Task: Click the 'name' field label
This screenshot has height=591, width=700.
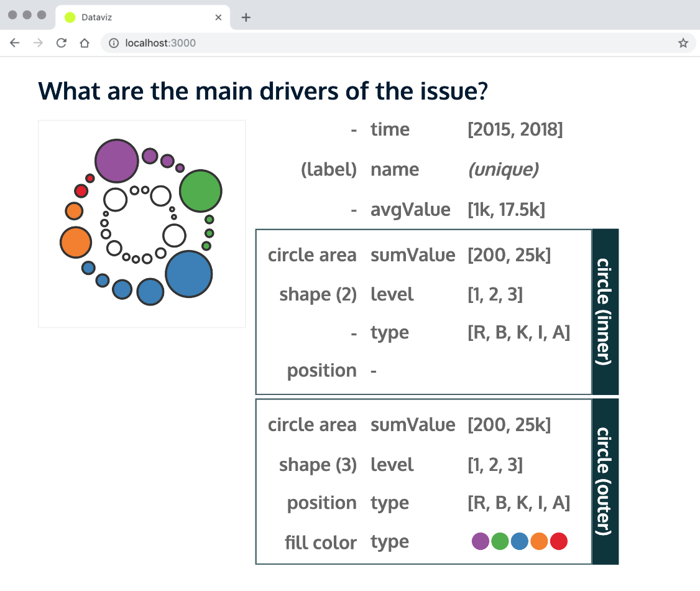Action: [395, 170]
